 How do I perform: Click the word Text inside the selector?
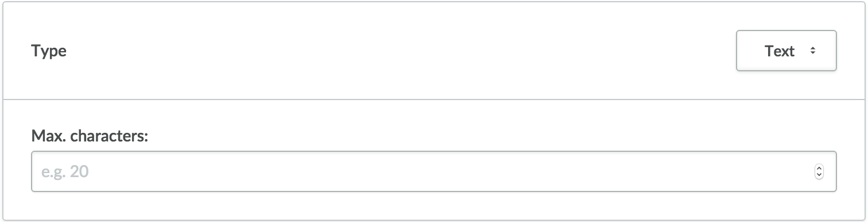[x=780, y=51]
